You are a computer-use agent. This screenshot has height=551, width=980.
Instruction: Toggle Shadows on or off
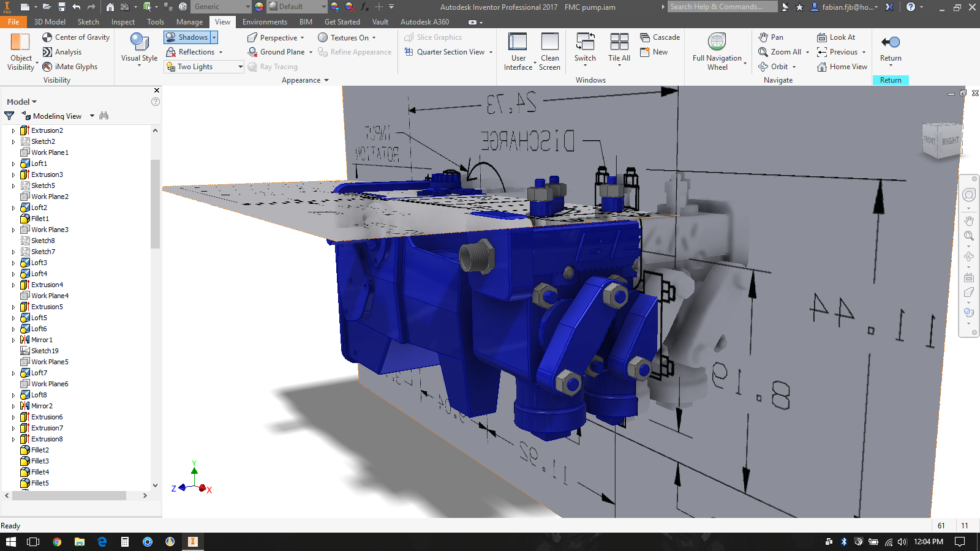click(x=187, y=37)
